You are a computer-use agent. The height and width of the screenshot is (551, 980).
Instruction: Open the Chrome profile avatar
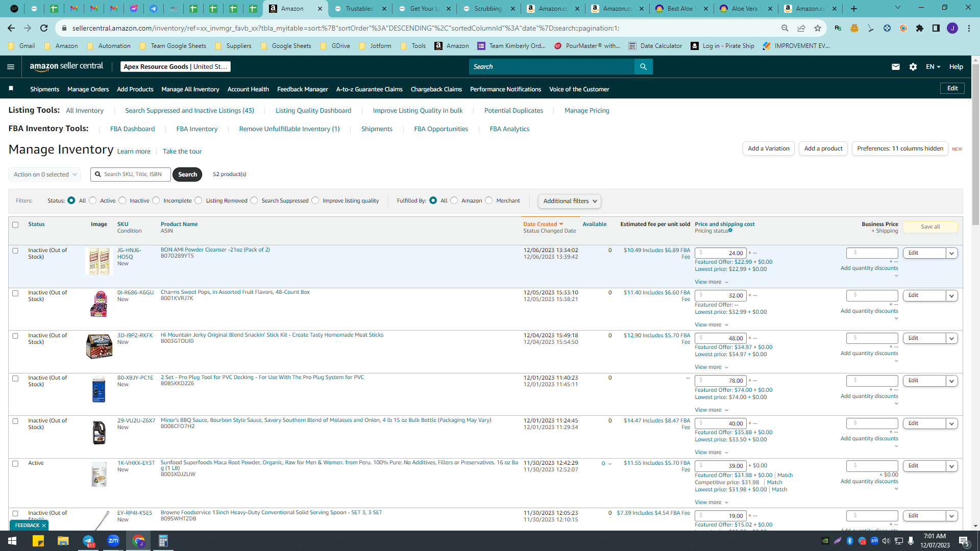point(952,28)
